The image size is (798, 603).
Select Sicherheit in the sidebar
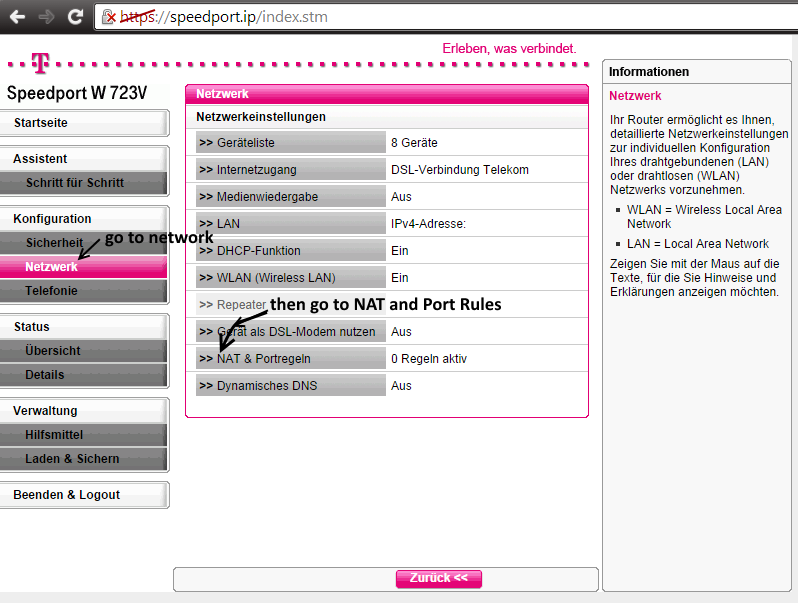click(x=83, y=243)
